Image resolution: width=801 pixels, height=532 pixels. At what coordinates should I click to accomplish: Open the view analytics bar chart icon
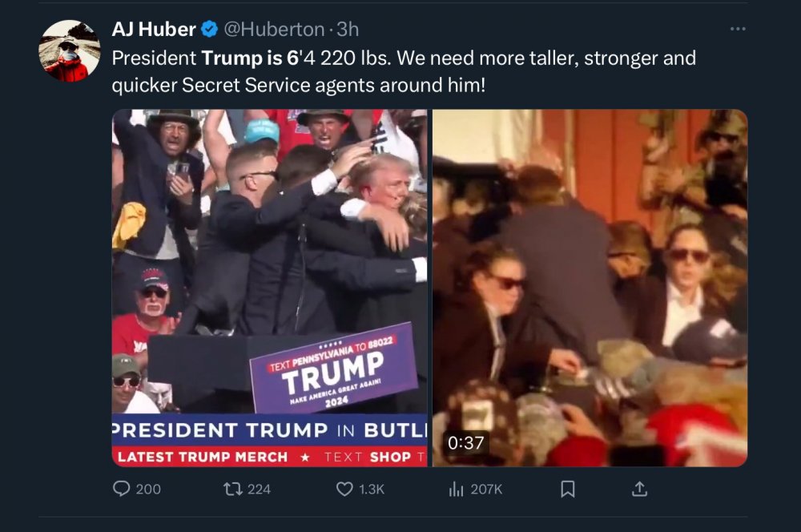(456, 489)
